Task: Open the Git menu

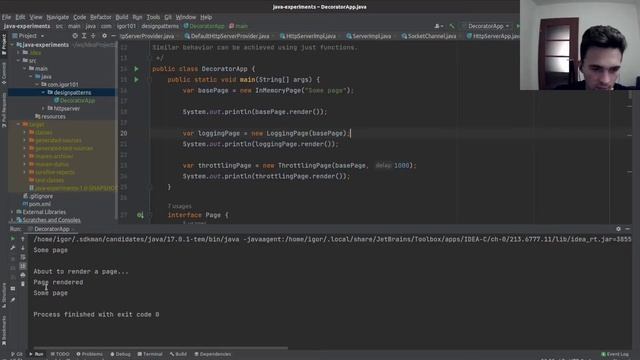Action: click(168, 17)
